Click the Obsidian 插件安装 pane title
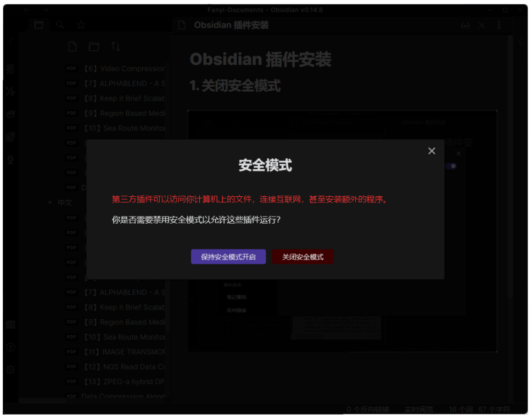 pos(231,25)
